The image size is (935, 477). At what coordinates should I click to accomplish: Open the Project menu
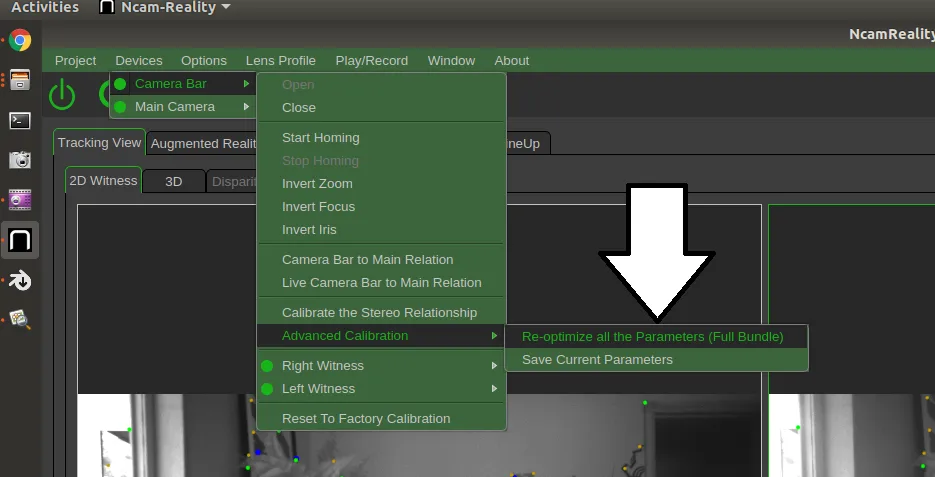tap(75, 61)
